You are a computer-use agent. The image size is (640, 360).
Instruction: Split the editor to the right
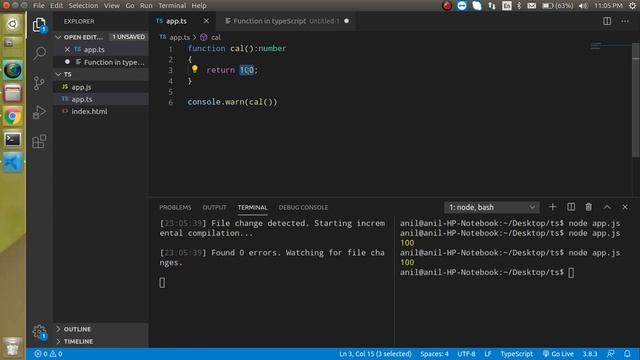point(607,21)
